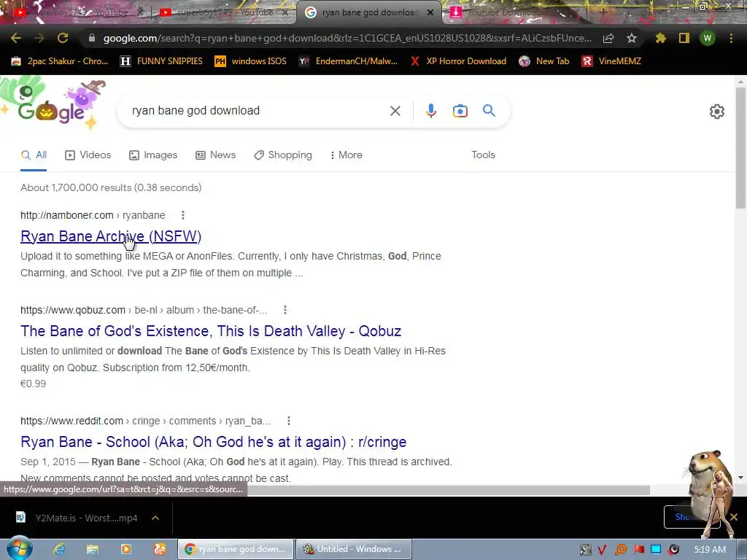This screenshot has width=747, height=560.
Task: Click the Google Halloween doodle logo
Action: click(x=53, y=105)
